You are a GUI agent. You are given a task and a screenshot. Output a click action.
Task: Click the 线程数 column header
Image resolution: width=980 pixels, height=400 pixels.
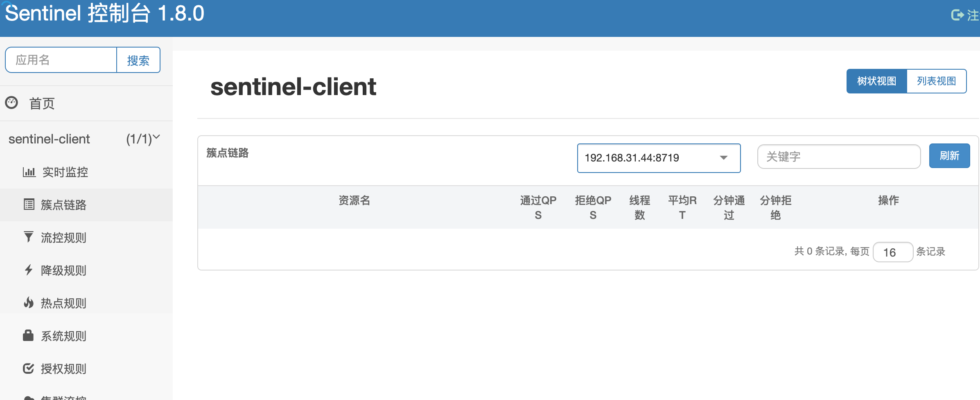(640, 207)
